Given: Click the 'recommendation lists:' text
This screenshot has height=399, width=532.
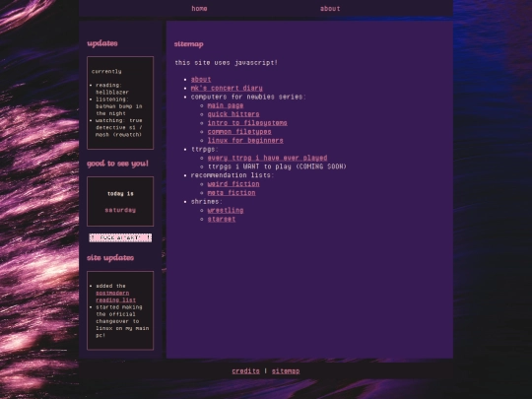Looking at the screenshot, I should tap(233, 175).
